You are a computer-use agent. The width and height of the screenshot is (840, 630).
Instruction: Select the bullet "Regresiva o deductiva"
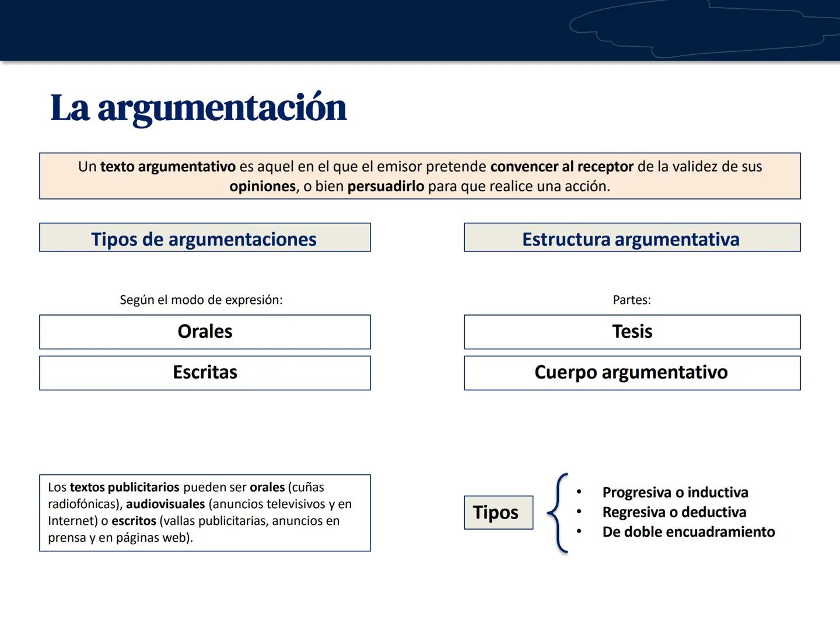click(x=674, y=512)
